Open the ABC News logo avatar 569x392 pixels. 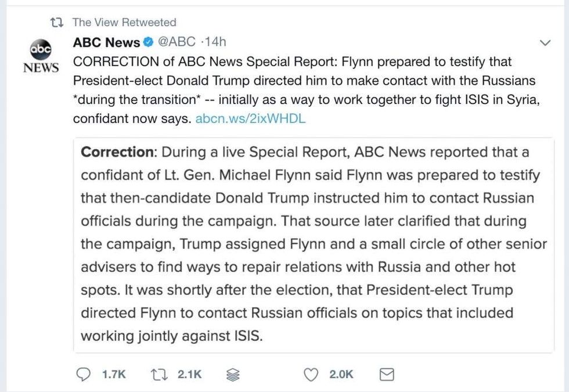41,56
